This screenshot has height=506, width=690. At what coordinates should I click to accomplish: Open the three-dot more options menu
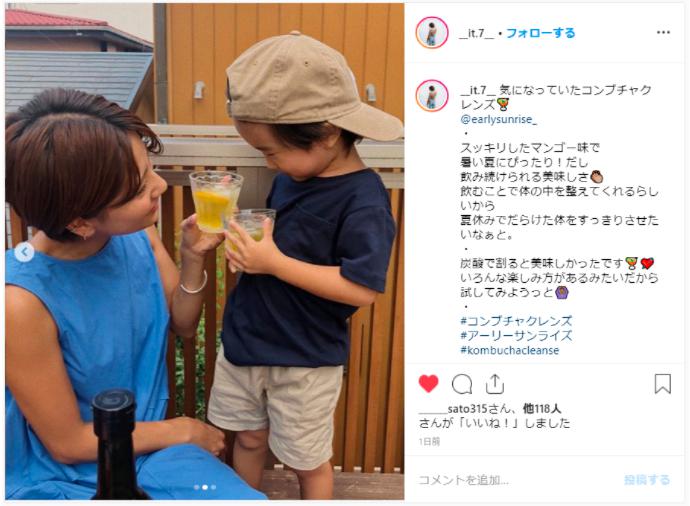[x=663, y=33]
